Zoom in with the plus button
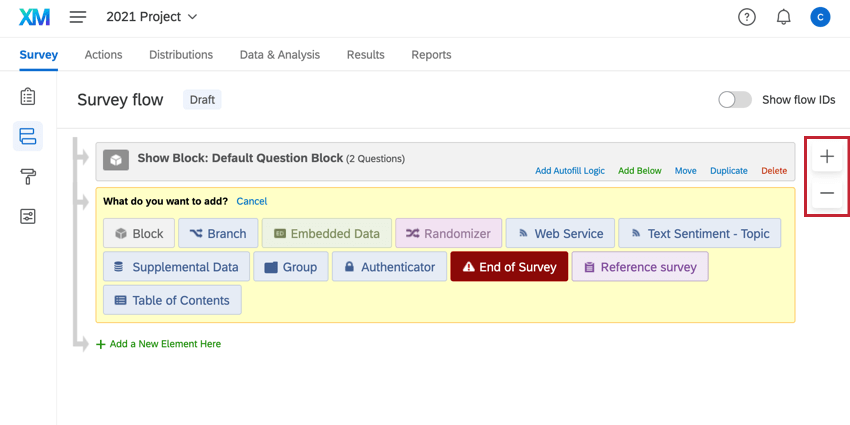Viewport: 850px width, 425px height. pyautogui.click(x=827, y=157)
